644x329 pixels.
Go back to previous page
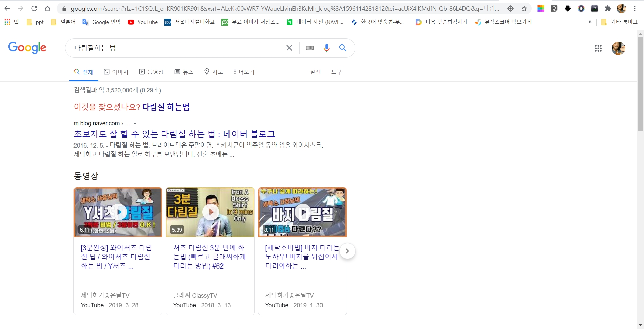pyautogui.click(x=7, y=9)
